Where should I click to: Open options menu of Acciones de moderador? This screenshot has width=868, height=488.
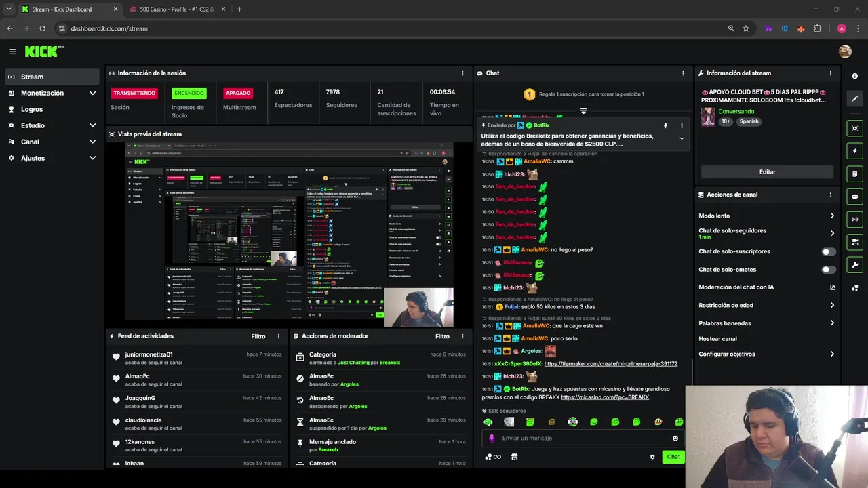pos(462,336)
